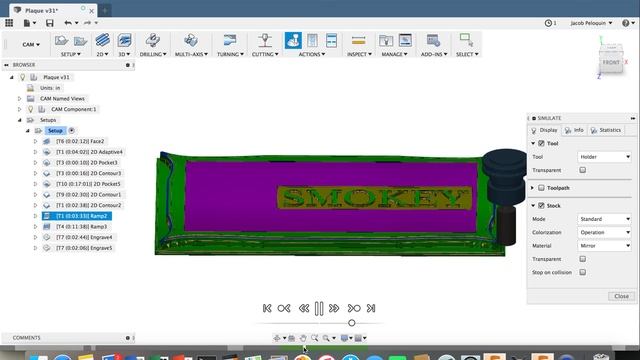Image resolution: width=640 pixels, height=360 pixels.
Task: Switch to the Statistics tab
Action: coord(606,130)
